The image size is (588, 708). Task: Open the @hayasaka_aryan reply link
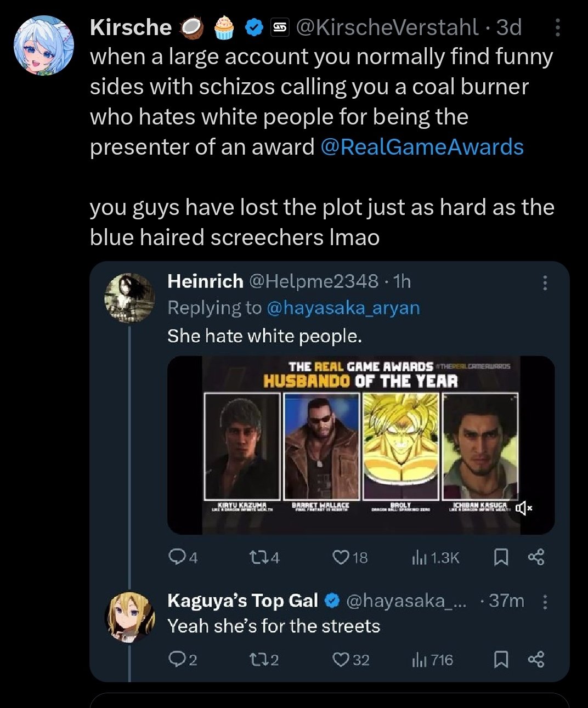pos(343,308)
